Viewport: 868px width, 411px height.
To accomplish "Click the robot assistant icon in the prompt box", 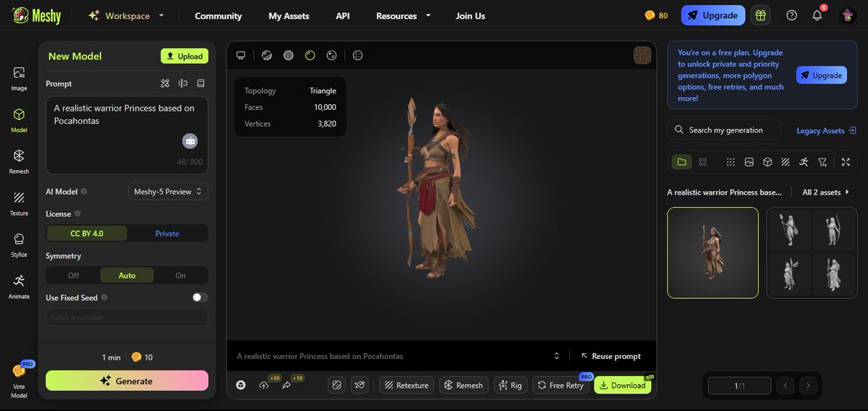I will click(190, 140).
